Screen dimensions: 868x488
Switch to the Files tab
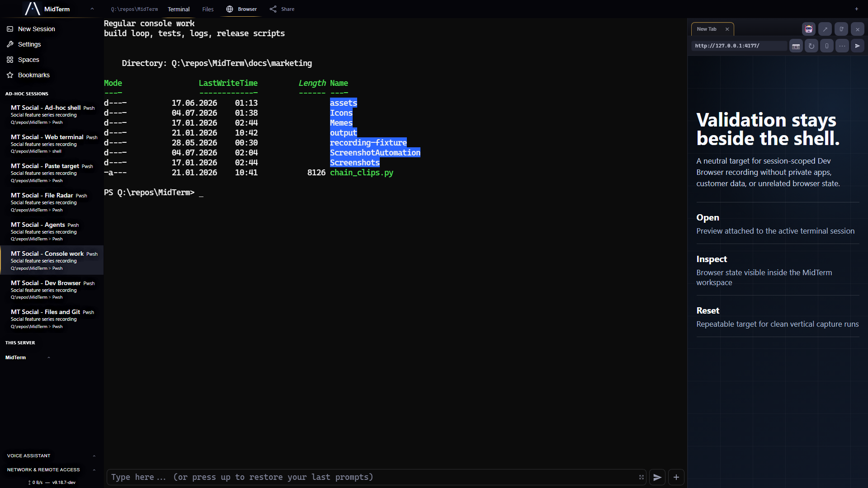point(208,9)
